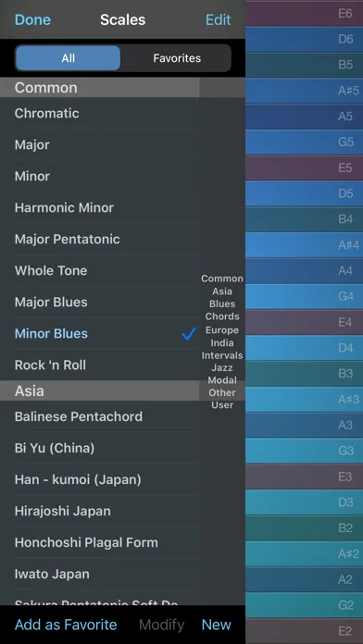Select the All segment
The image size is (363, 644).
tap(68, 58)
